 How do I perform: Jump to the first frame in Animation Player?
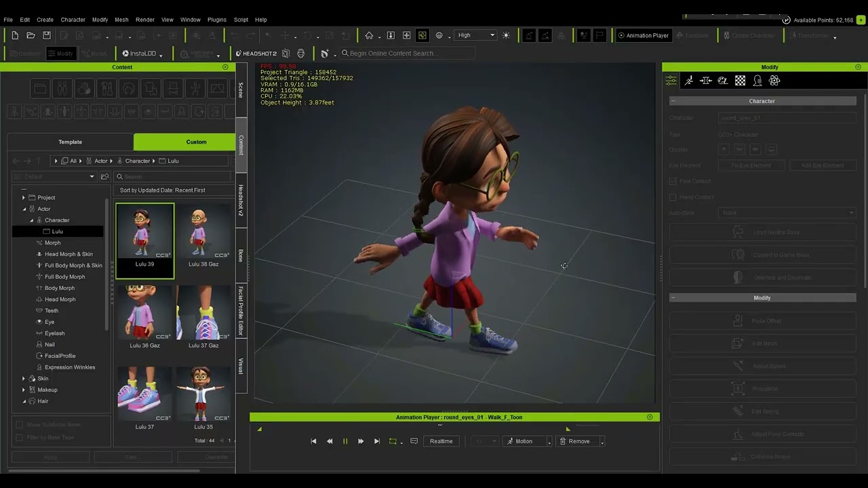pyautogui.click(x=313, y=441)
